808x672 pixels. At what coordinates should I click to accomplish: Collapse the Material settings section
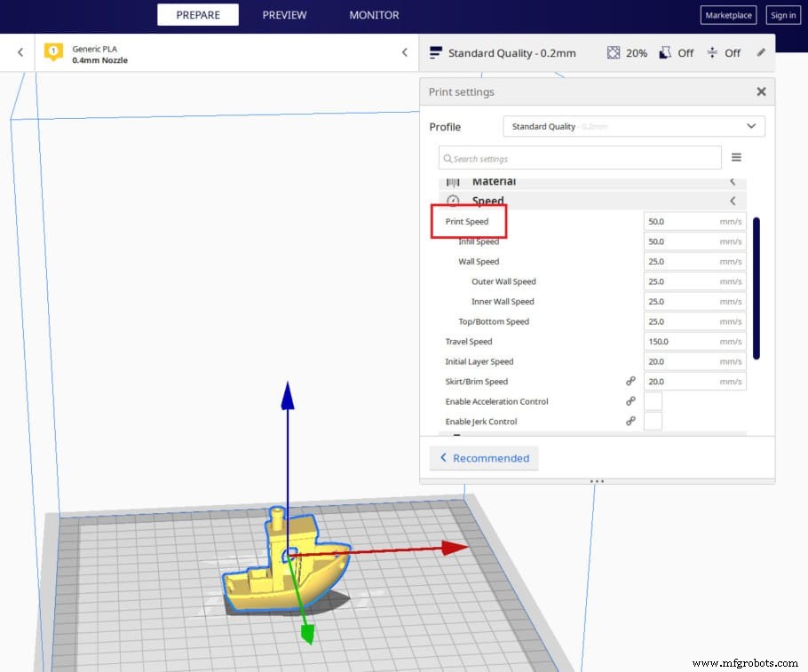coord(733,181)
